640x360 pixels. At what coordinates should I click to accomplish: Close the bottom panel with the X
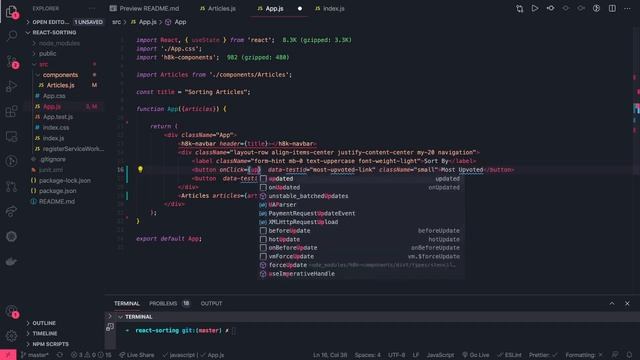click(627, 303)
